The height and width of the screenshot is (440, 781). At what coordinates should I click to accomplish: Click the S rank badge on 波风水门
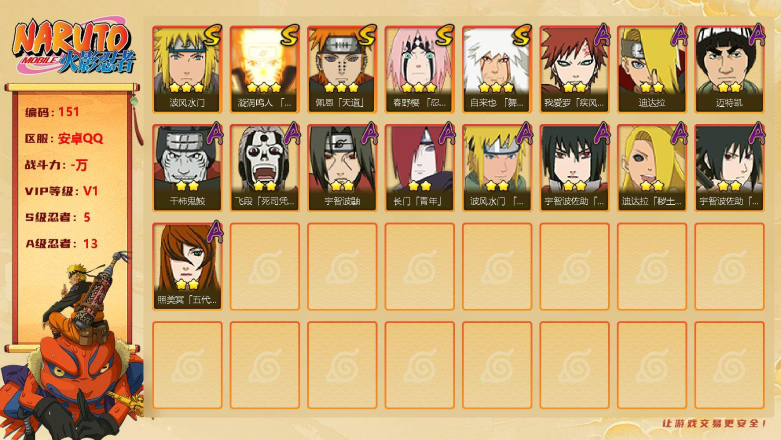tap(213, 35)
